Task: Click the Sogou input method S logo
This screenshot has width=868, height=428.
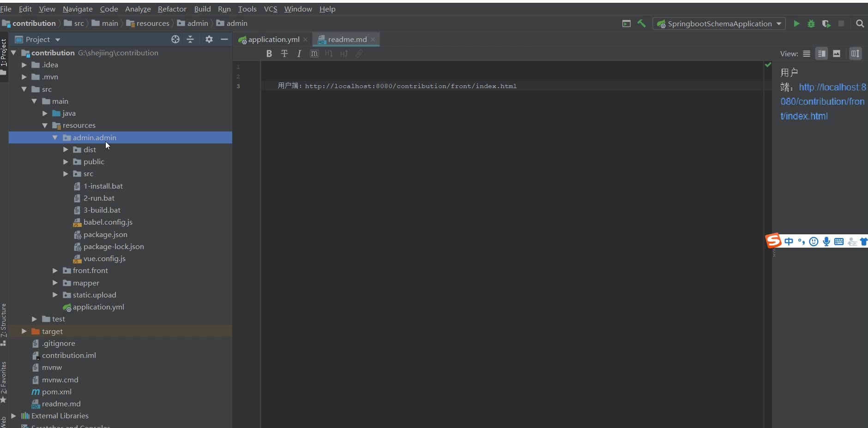Action: [x=773, y=241]
